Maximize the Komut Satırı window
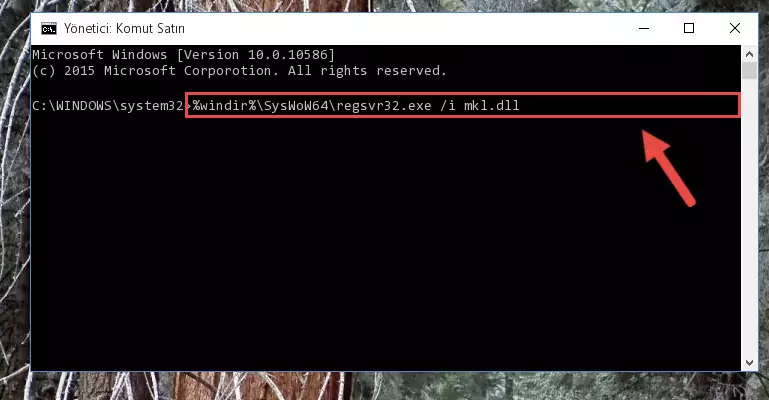 click(x=689, y=28)
